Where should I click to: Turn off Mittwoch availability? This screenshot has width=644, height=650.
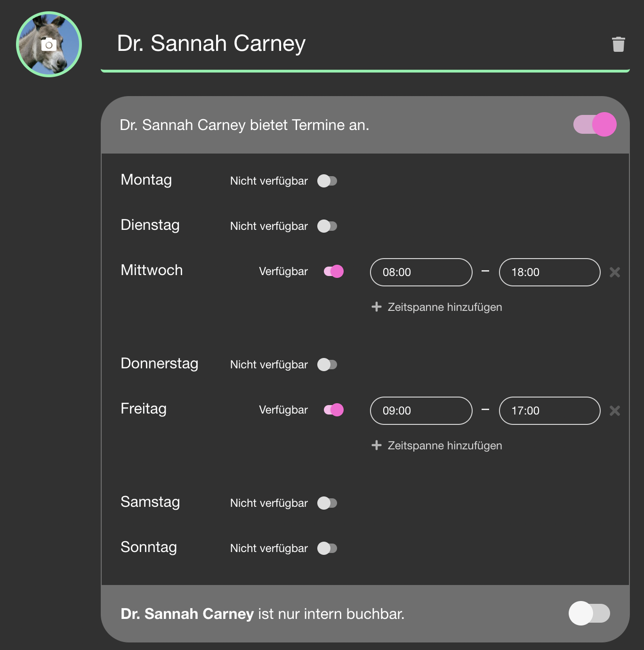coord(333,271)
